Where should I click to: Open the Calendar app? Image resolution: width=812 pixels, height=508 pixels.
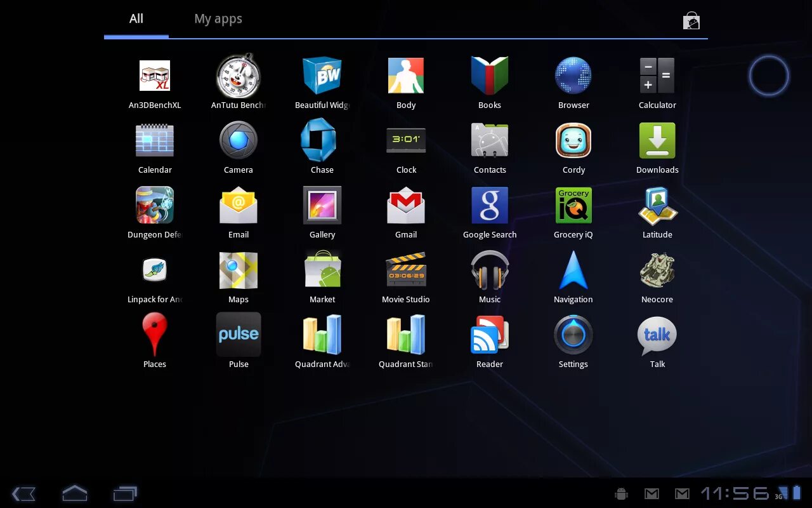tap(155, 141)
